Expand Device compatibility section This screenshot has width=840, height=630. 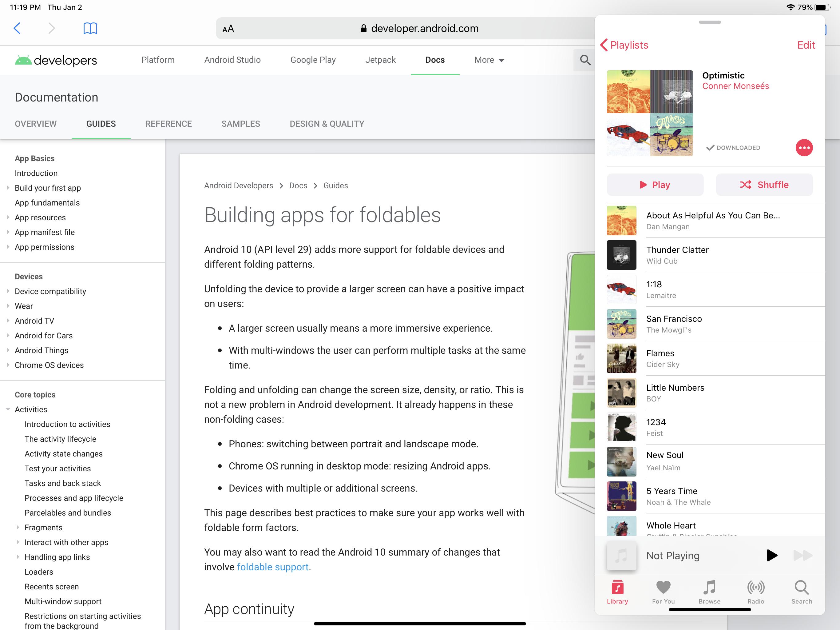[x=8, y=291]
